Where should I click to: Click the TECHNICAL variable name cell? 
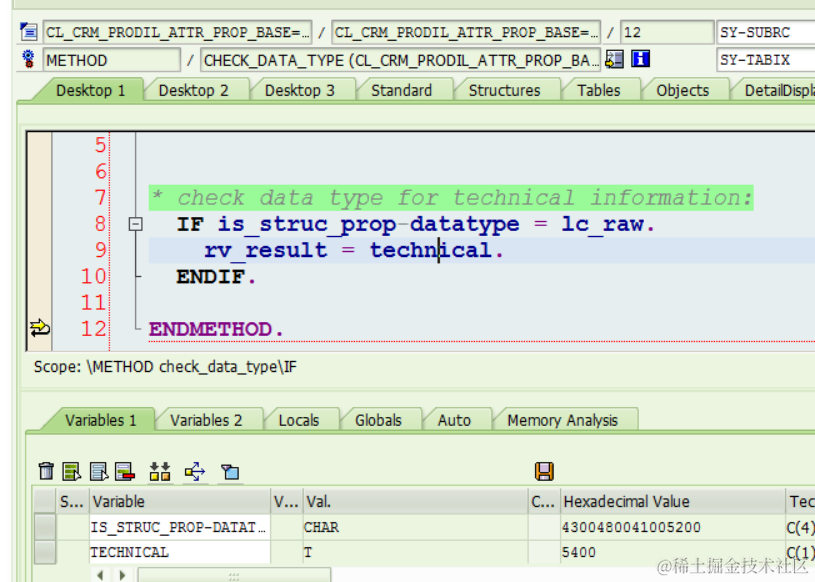tap(180, 552)
